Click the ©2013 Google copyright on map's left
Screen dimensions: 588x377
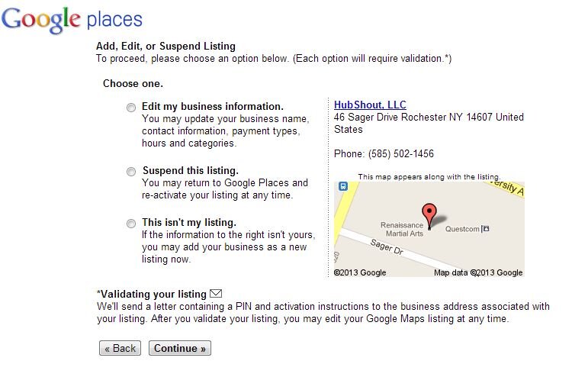coord(360,272)
